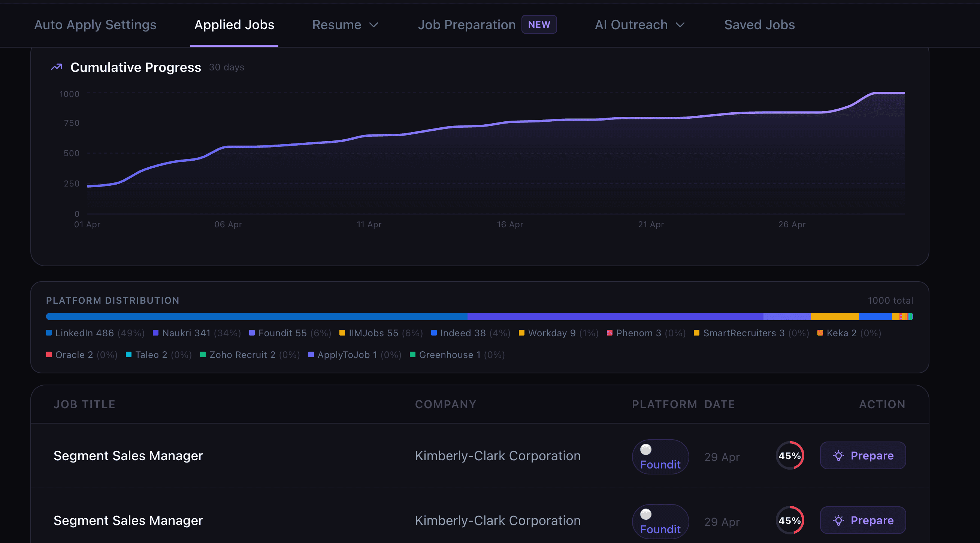Viewport: 980px width, 543px height.
Task: Click Prepare for the second Segment Sales Manager row
Action: click(863, 520)
